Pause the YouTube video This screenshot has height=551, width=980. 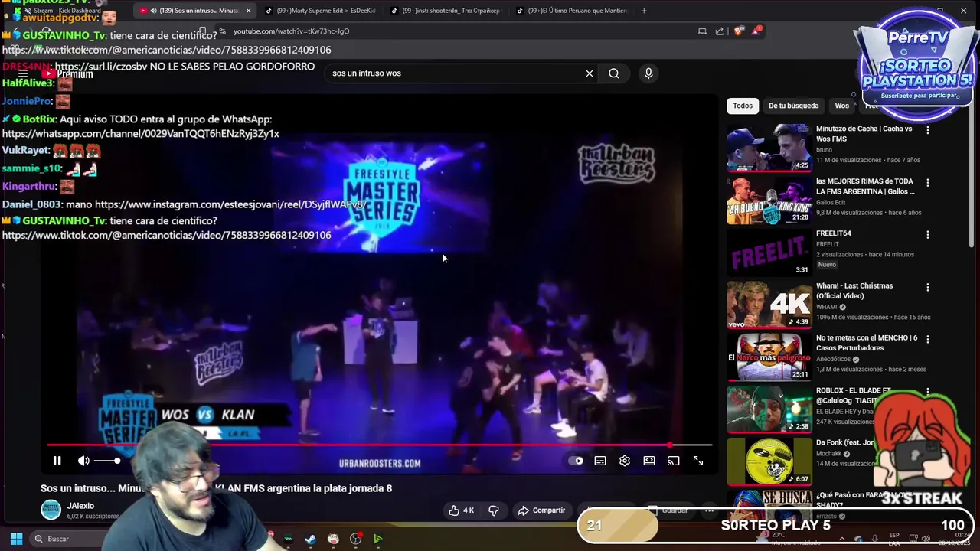[x=57, y=461]
